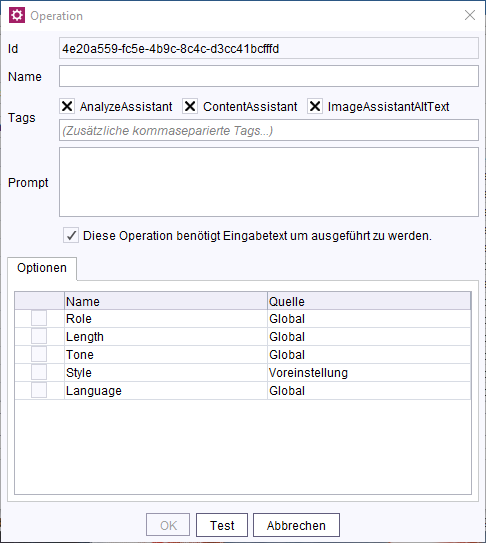Toggle the ContentAssistant tag checkbox
This screenshot has width=486, height=543.
click(x=190, y=106)
